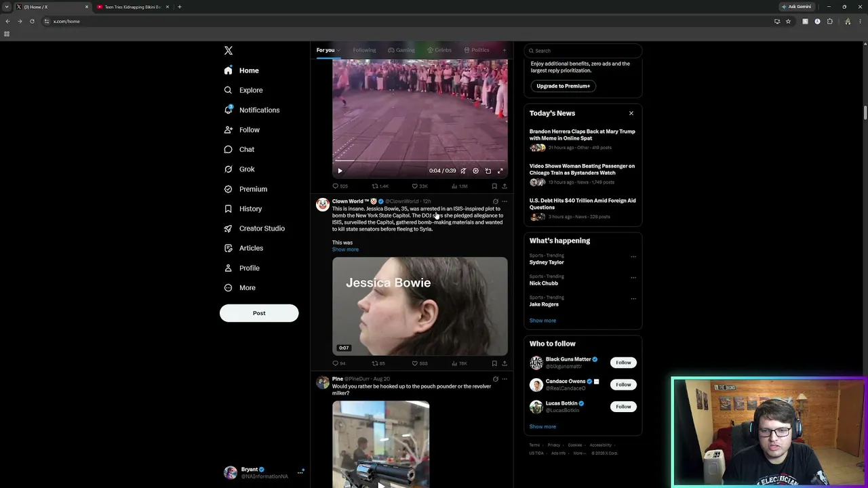This screenshot has height=488, width=868.
Task: Enter fullscreen on the 0:39 video
Action: coord(500,171)
